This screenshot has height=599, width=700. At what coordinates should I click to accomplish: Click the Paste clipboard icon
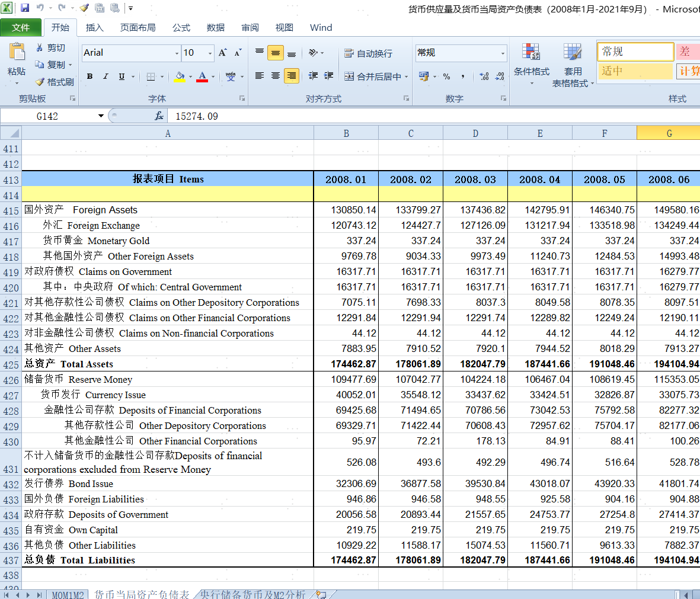tap(17, 53)
